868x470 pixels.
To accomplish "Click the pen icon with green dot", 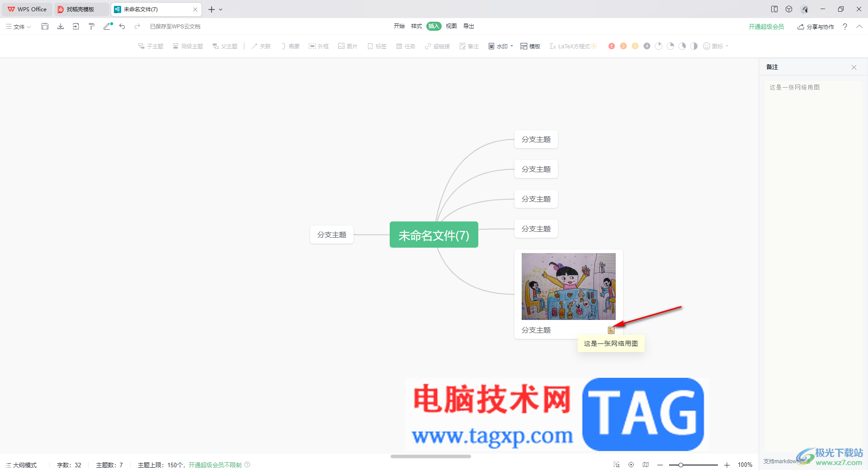I will 108,26.
